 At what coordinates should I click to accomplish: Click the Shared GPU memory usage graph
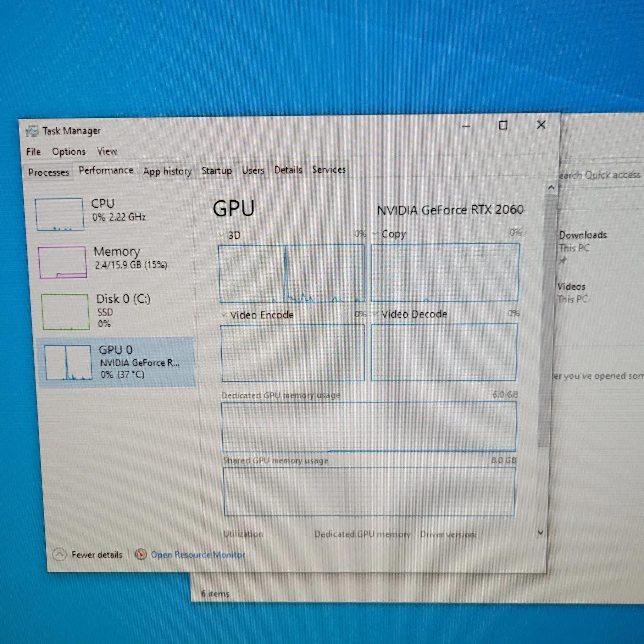(369, 491)
